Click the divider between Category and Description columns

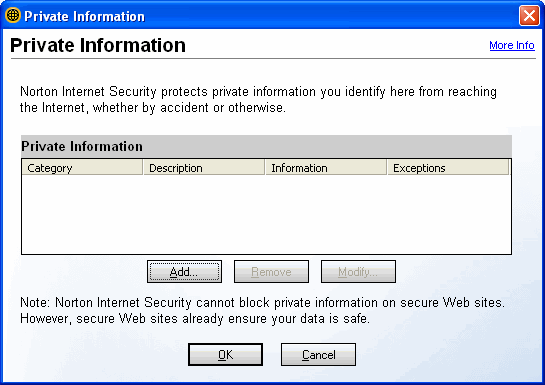point(143,167)
